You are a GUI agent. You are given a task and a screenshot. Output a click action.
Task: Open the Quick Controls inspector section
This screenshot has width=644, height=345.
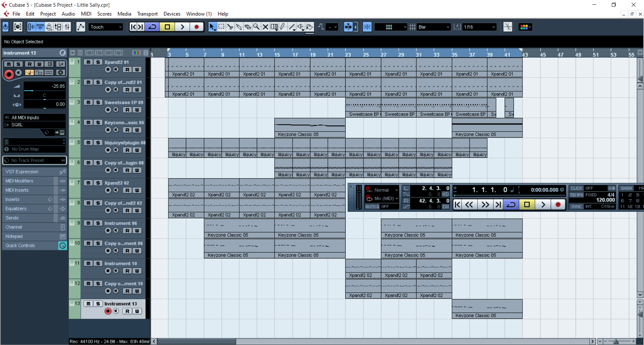point(35,246)
